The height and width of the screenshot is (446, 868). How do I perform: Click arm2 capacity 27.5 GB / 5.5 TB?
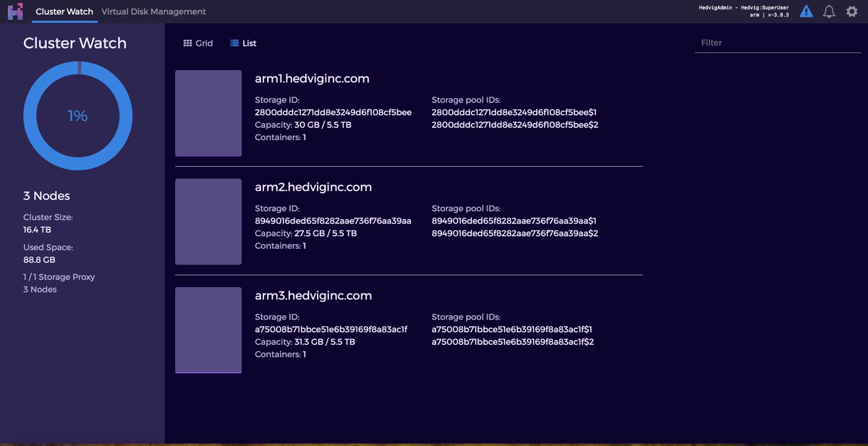[x=325, y=233]
